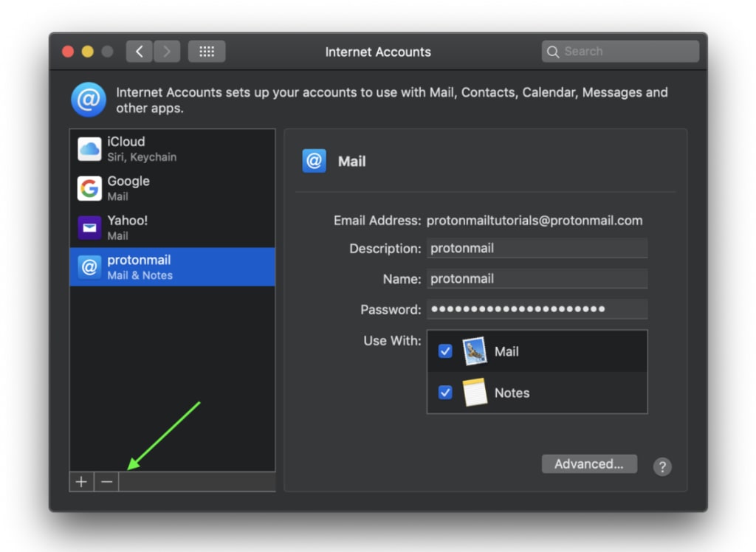Click protonmail account name in list
This screenshot has height=552, width=756.
pyautogui.click(x=140, y=261)
